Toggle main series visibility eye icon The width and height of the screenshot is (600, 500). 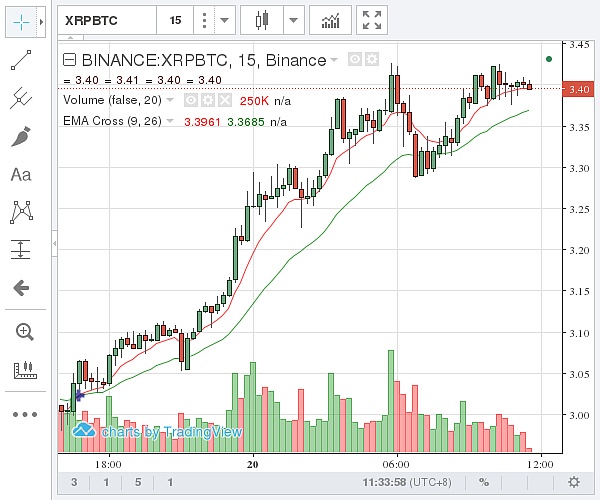tap(355, 59)
